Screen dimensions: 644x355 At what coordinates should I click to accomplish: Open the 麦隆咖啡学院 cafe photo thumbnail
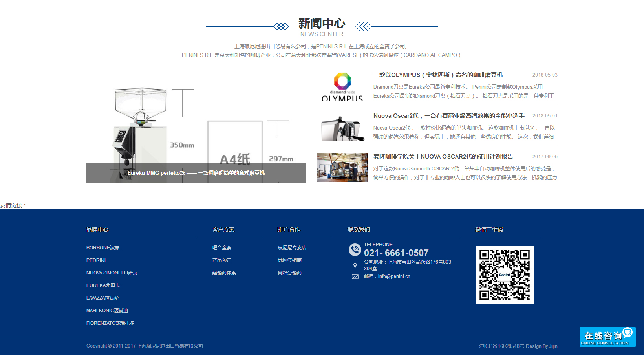342,167
